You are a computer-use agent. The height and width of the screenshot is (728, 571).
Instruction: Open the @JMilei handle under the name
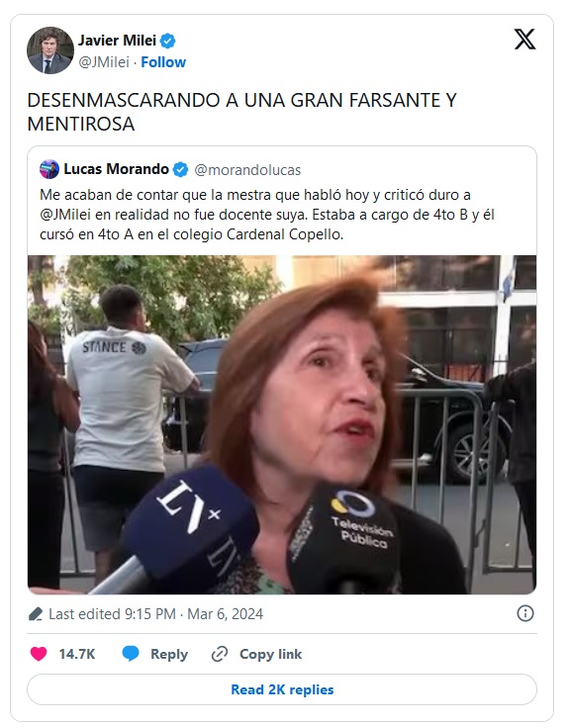(104, 62)
